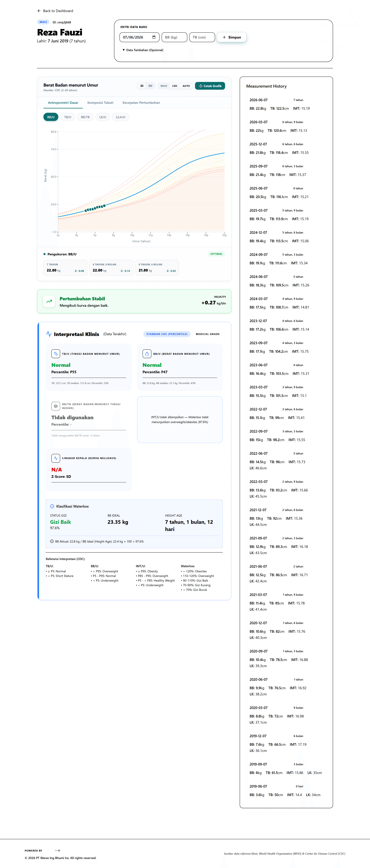The height and width of the screenshot is (868, 370).
Task: Set growth standard to AUTO
Action: 186,86
